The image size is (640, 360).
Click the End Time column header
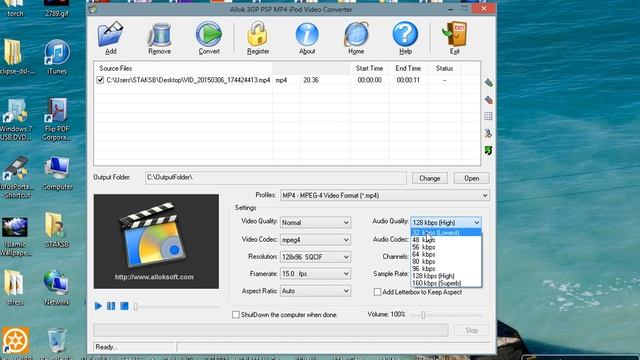point(408,68)
